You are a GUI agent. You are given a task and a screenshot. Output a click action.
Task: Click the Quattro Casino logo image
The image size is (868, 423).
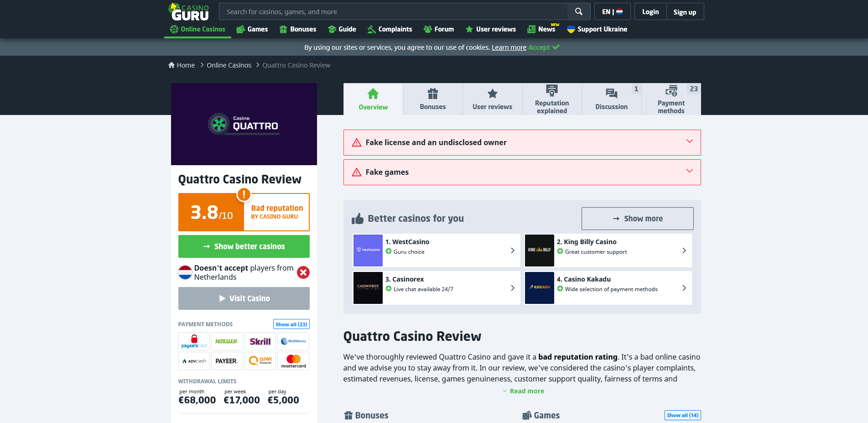[244, 124]
